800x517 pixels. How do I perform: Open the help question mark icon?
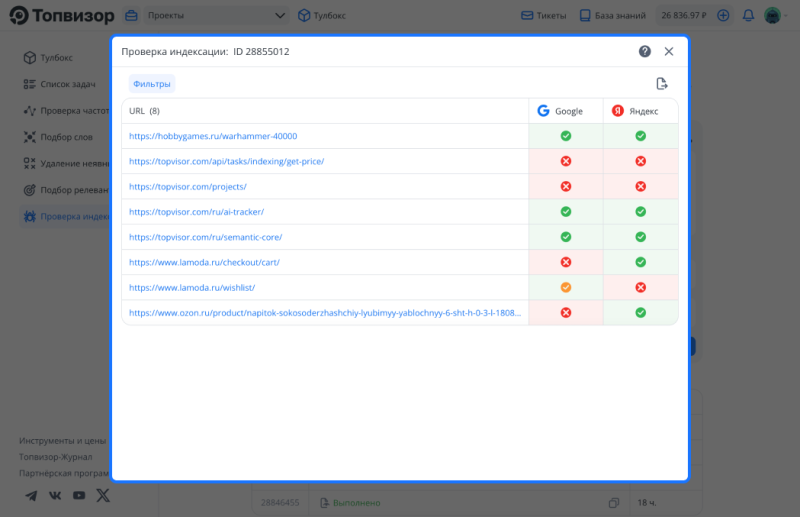coord(644,51)
